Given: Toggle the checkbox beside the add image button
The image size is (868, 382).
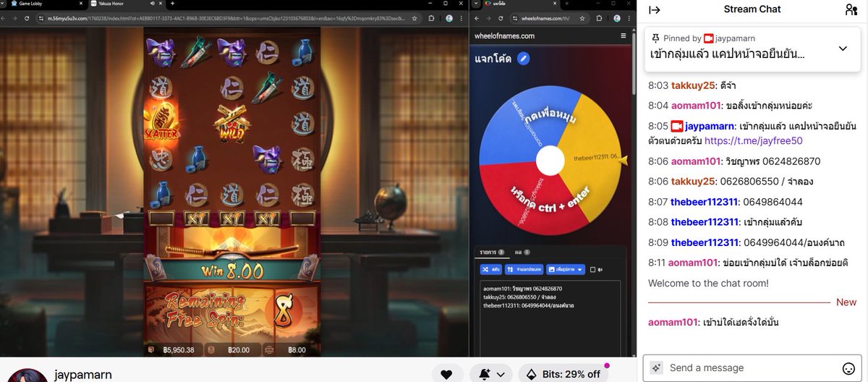Looking at the screenshot, I should click(x=592, y=269).
